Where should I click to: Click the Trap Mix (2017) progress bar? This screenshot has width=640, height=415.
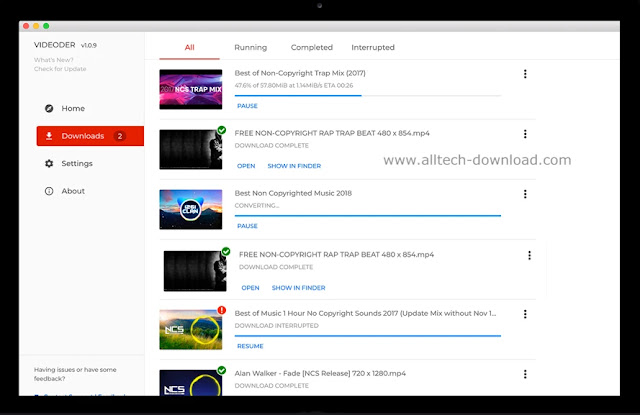click(368, 95)
